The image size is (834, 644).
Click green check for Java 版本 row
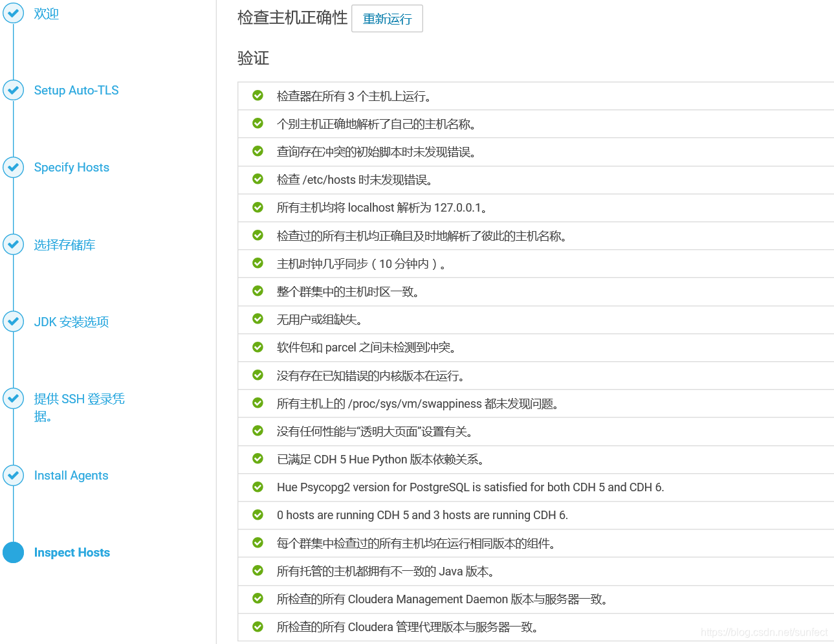258,570
